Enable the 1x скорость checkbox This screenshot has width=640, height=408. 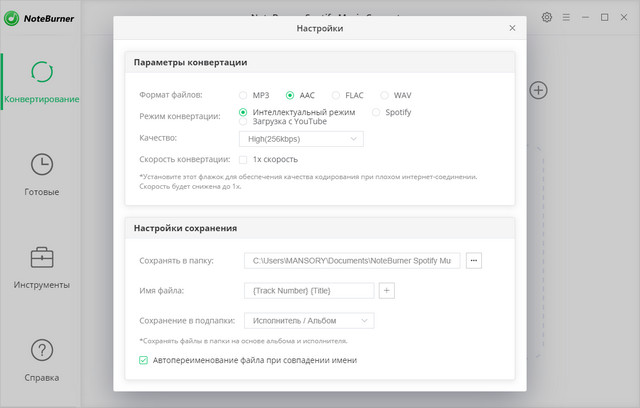tap(243, 159)
